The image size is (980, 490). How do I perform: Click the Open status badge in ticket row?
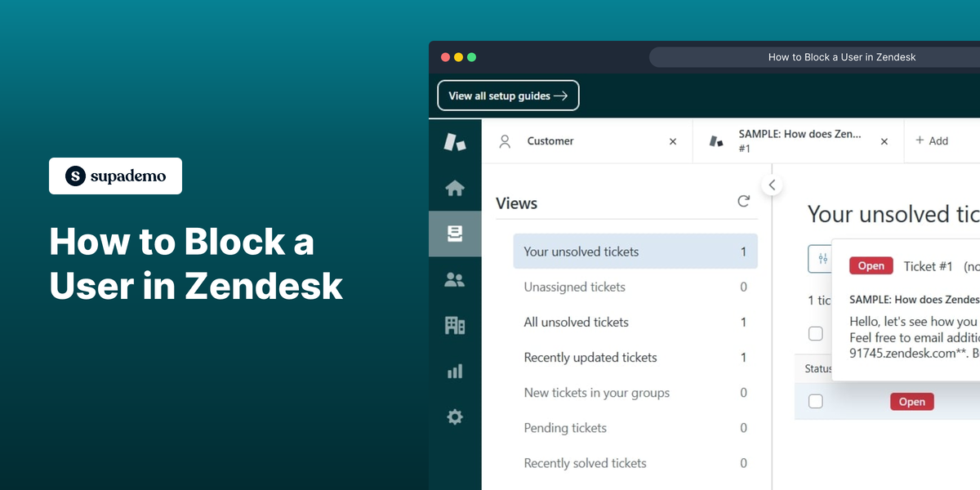point(911,401)
